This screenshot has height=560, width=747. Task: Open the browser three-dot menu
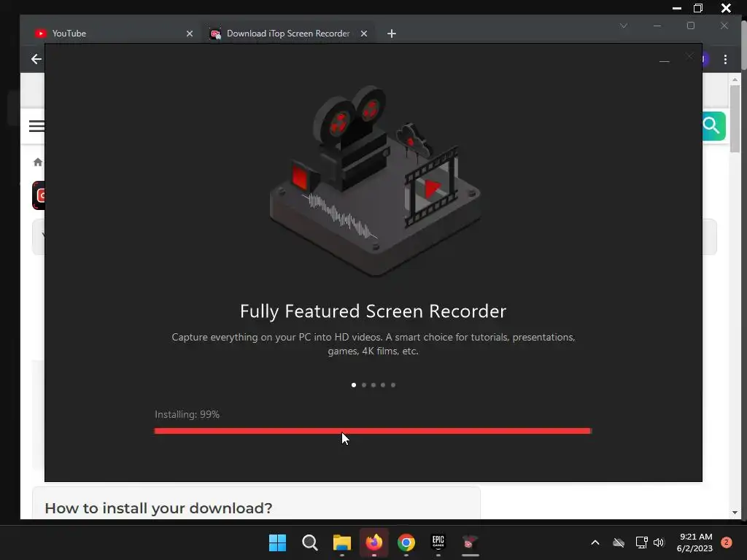pos(725,59)
